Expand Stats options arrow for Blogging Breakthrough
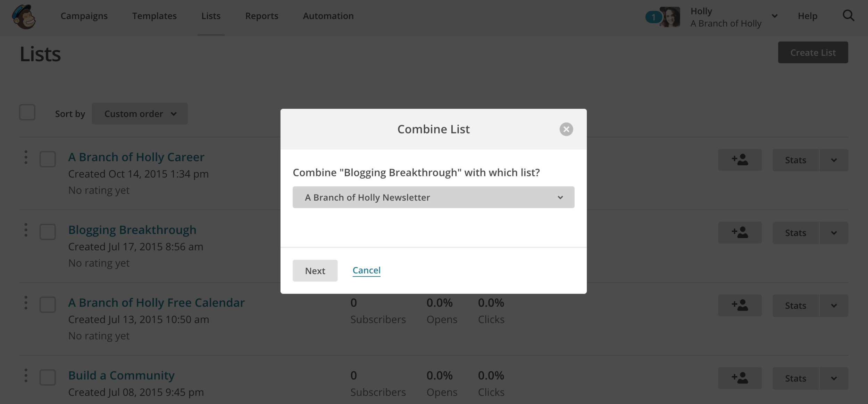The height and width of the screenshot is (404, 868). click(x=834, y=233)
